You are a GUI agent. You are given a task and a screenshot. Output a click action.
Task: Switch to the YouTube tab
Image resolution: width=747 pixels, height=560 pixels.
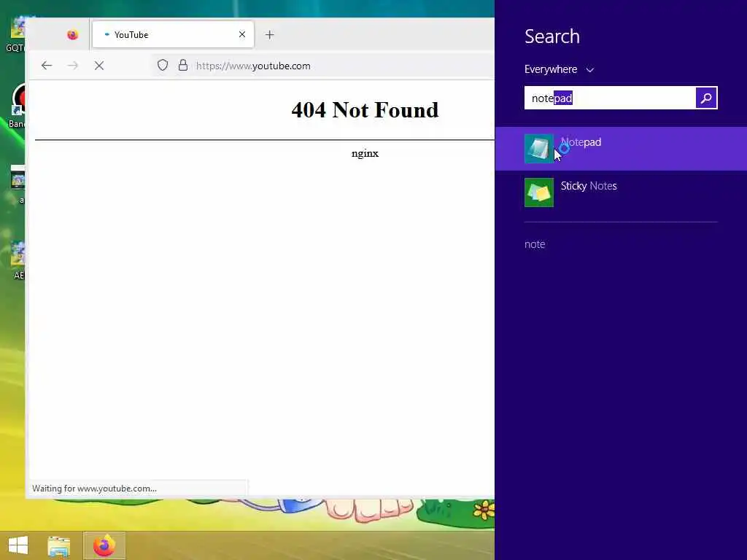point(173,35)
